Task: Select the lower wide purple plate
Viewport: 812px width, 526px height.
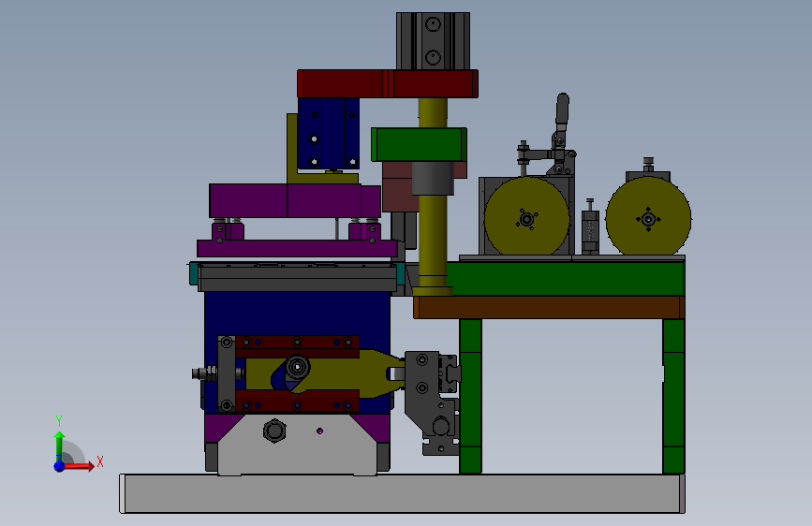Action: point(297,249)
